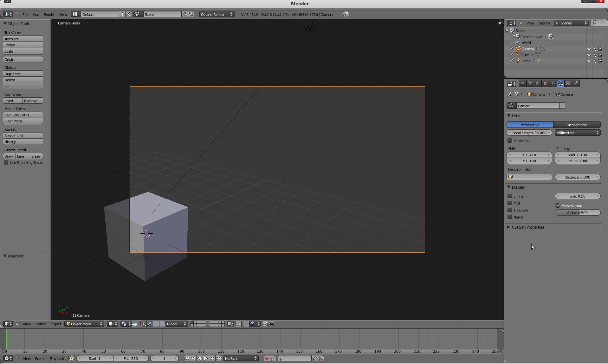
Task: Open the Global orientation dropdown
Action: pos(177,324)
